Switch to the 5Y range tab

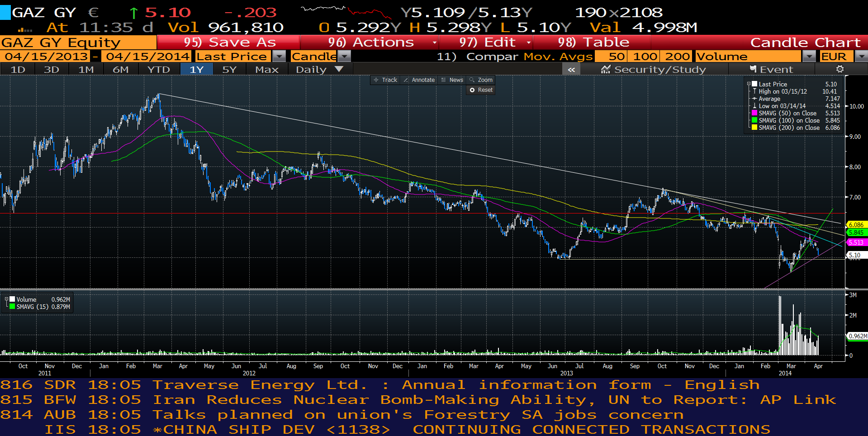point(230,69)
